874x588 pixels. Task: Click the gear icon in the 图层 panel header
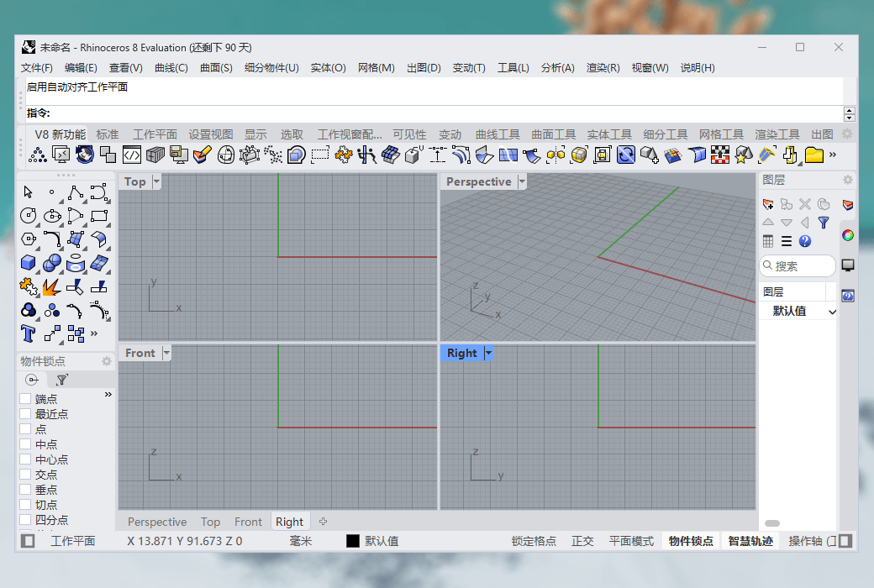pos(847,180)
